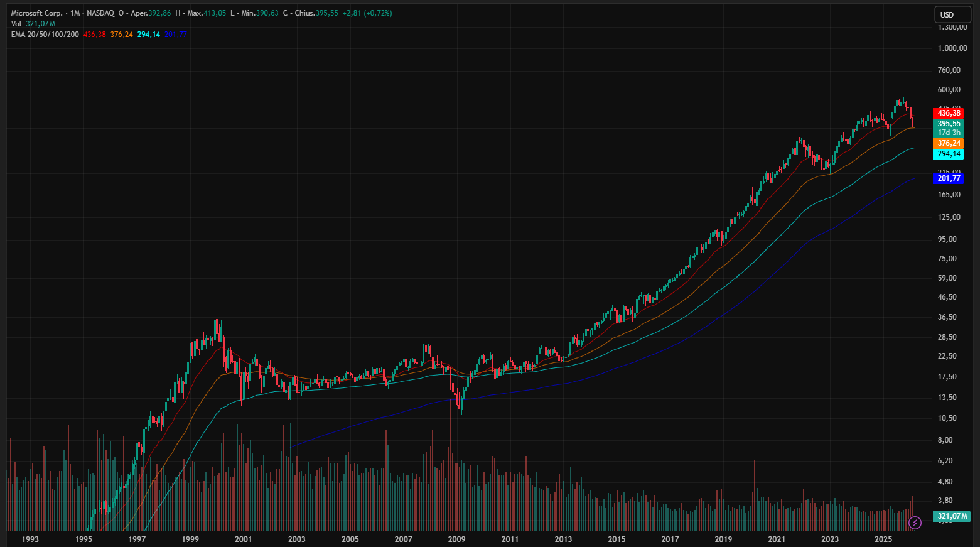
Task: Click 600,00 on the price scale
Action: (x=949, y=90)
